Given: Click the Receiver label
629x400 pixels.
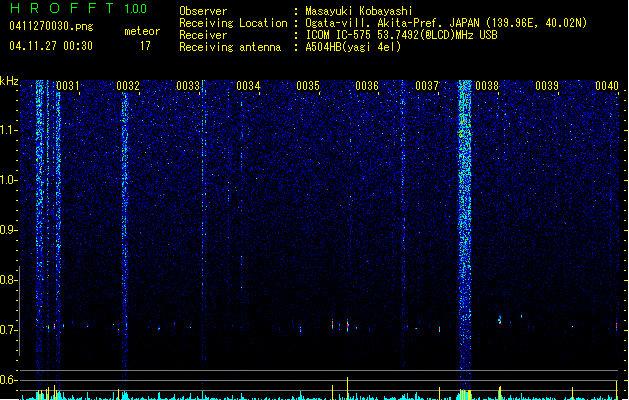Looking at the screenshot, I should click(203, 35).
